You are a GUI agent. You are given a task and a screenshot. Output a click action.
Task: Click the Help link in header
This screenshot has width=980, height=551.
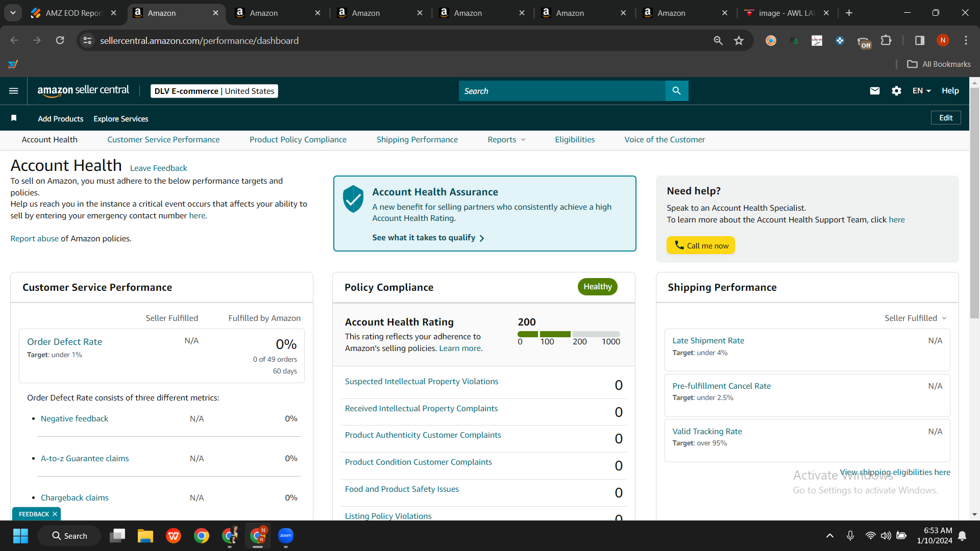(x=950, y=91)
